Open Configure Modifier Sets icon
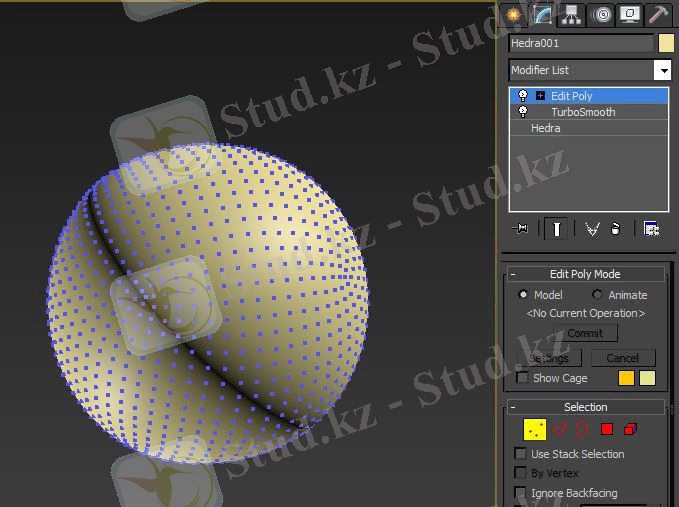This screenshot has width=679, height=507. [x=651, y=229]
